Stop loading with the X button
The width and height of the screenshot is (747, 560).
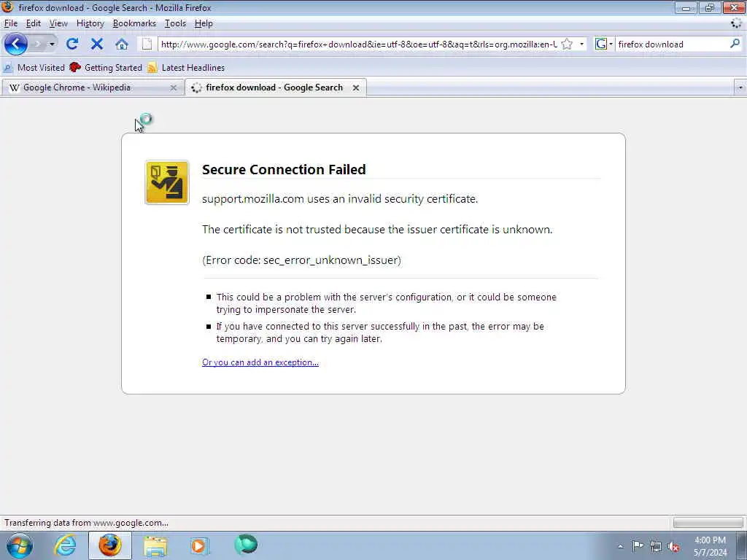click(x=97, y=44)
